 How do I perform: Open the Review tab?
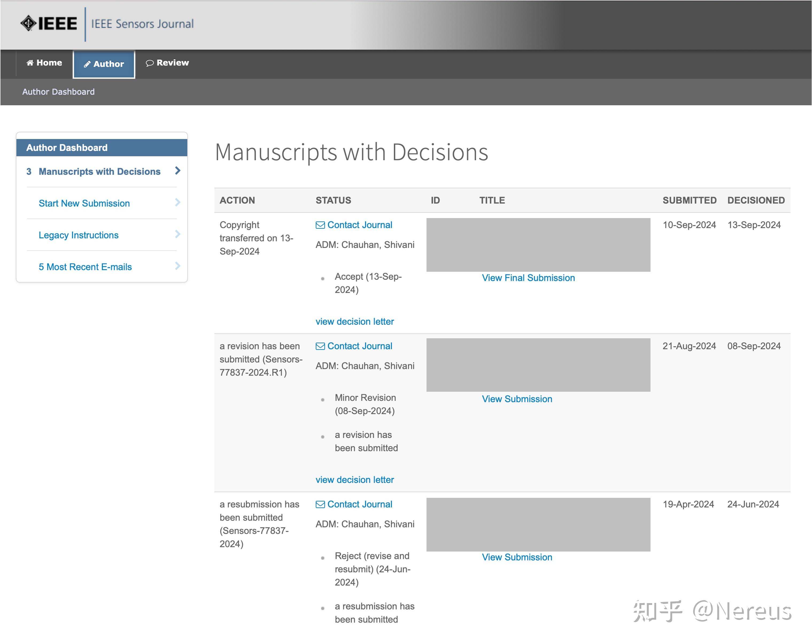pyautogui.click(x=167, y=63)
